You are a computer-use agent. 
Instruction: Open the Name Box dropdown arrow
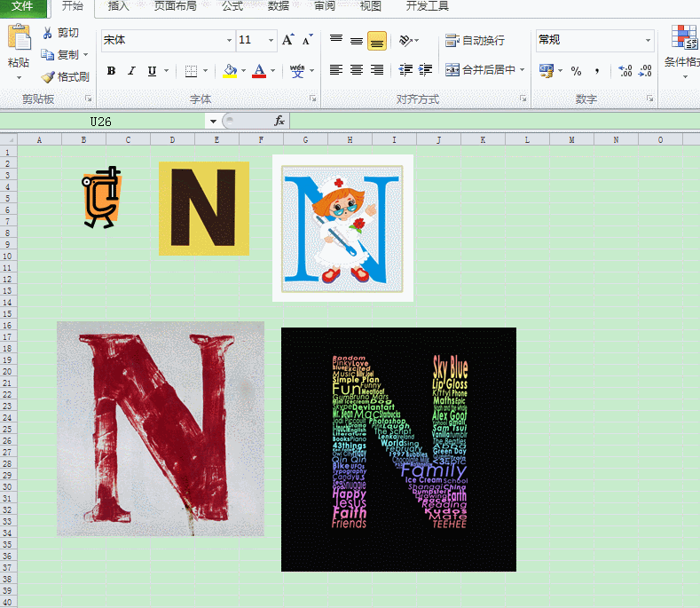(x=213, y=121)
